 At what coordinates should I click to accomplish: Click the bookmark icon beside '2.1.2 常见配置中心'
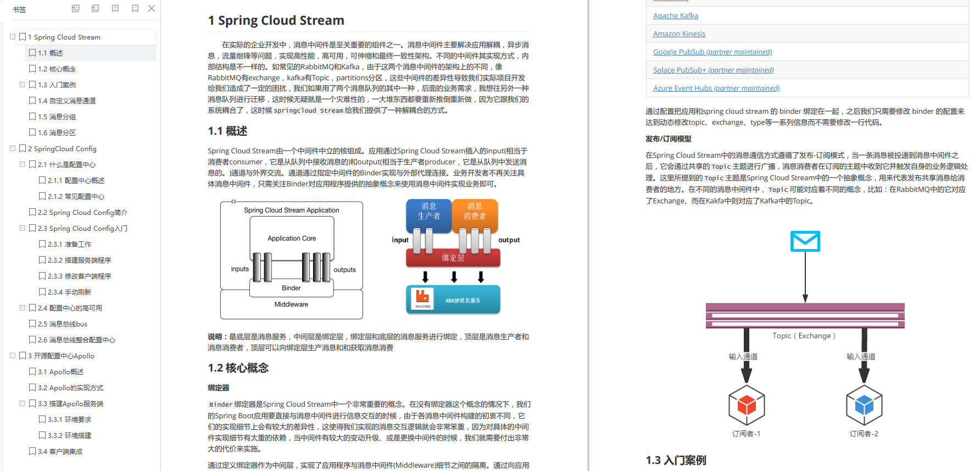pos(42,196)
